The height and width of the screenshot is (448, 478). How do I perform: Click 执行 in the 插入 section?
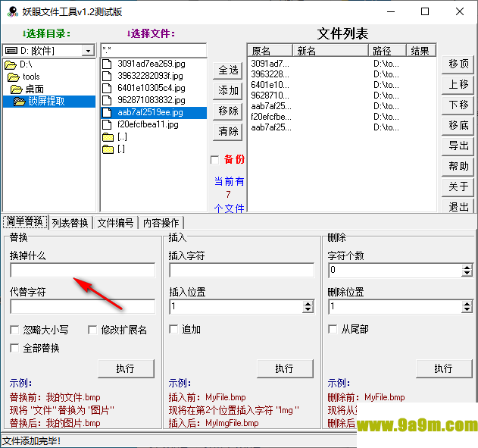click(x=285, y=368)
